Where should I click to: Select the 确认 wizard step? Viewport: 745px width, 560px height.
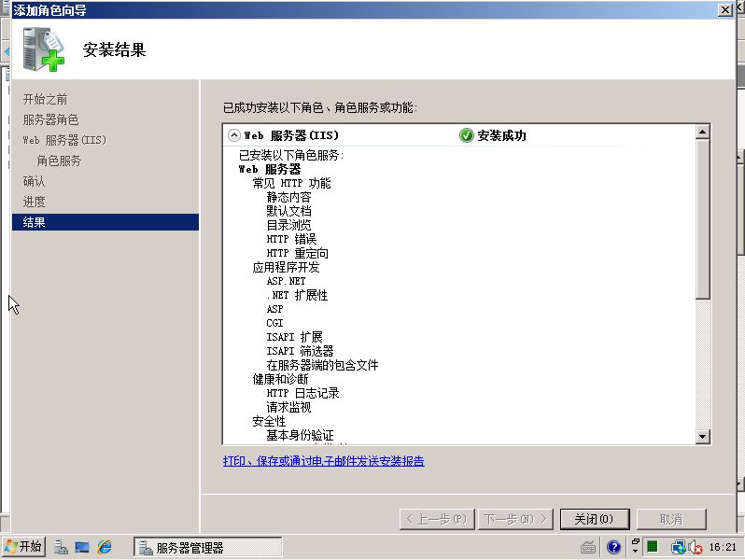click(34, 181)
